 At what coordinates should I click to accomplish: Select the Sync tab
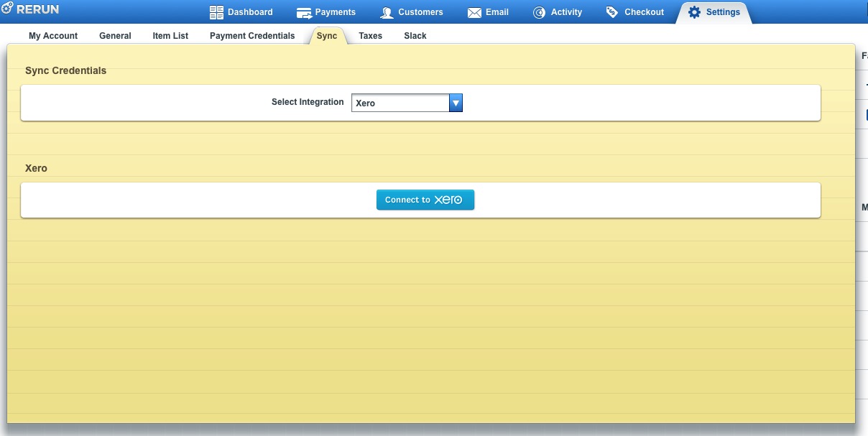327,36
